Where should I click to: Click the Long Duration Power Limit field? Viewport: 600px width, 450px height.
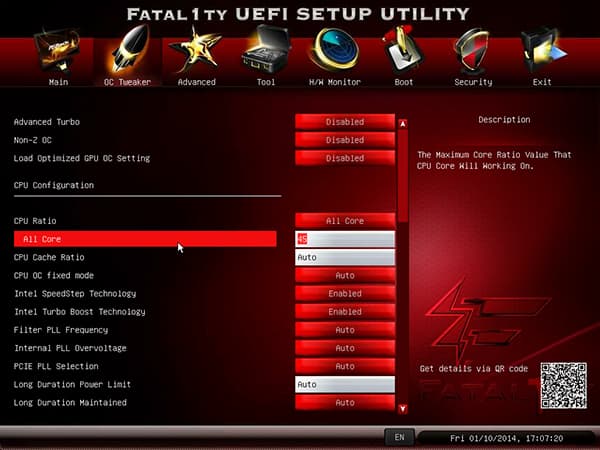[345, 385]
